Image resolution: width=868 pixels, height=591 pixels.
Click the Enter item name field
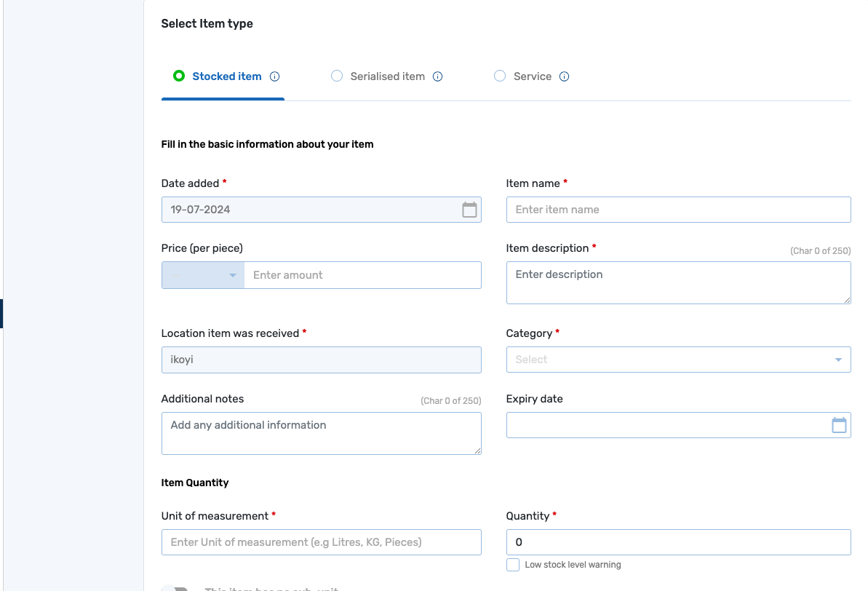click(x=677, y=209)
